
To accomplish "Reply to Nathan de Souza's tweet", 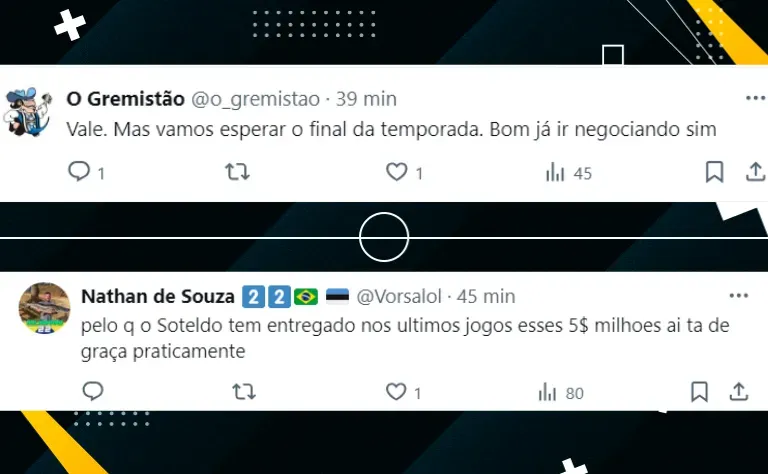I will [93, 391].
